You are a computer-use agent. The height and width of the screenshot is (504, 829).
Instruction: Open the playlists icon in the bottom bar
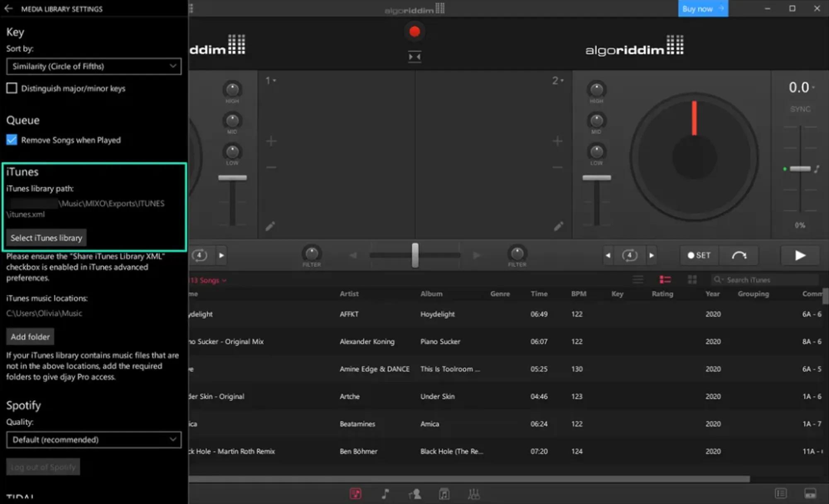coord(473,494)
